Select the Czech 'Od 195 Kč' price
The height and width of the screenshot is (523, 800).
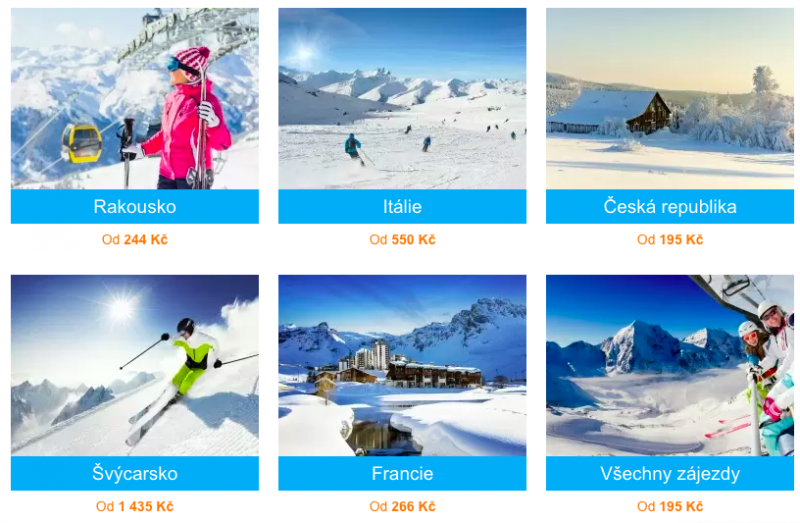670,239
